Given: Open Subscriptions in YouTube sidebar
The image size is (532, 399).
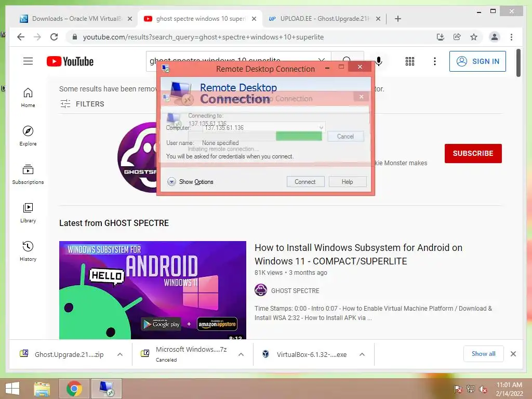Looking at the screenshot, I should tap(28, 175).
